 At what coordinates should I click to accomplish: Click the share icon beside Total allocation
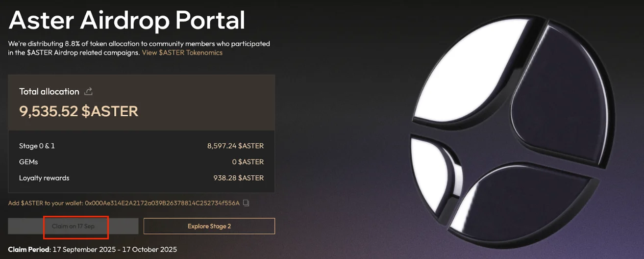tap(89, 92)
